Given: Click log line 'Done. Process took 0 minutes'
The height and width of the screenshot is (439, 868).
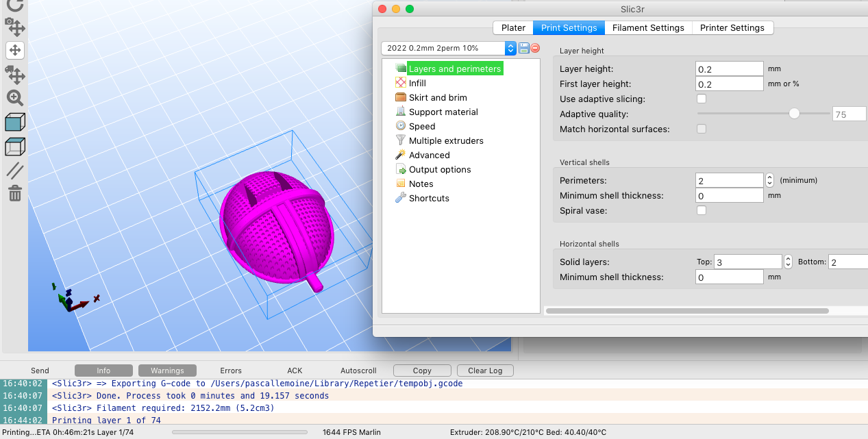Looking at the screenshot, I should 190,396.
